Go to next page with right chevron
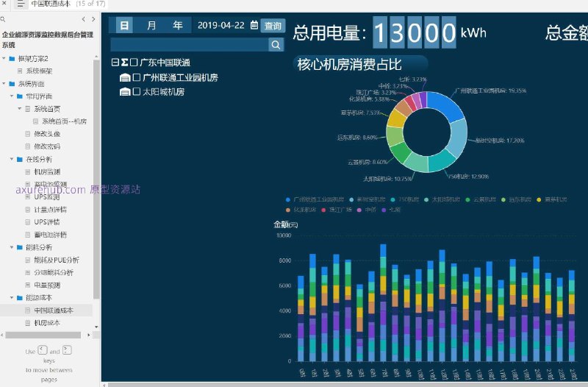Screen dimensions: 588x387 93,19
